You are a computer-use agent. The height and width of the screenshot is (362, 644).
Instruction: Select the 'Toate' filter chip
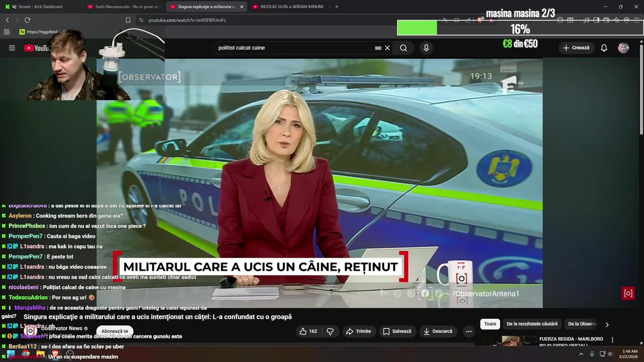pyautogui.click(x=490, y=324)
